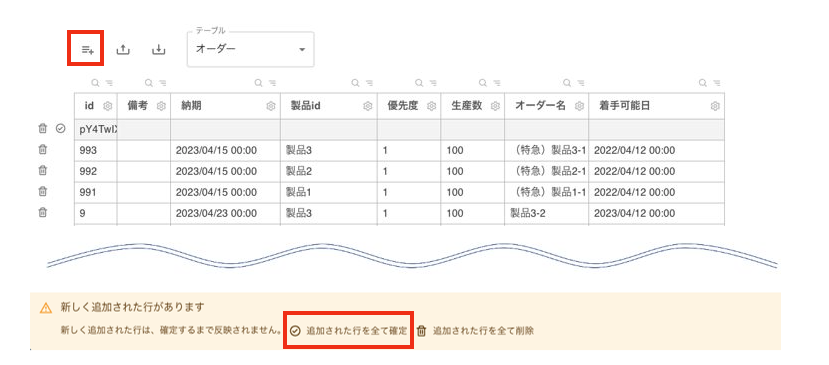Open filter icon above 備考 column
This screenshot has width=829, height=365.
pyautogui.click(x=163, y=83)
